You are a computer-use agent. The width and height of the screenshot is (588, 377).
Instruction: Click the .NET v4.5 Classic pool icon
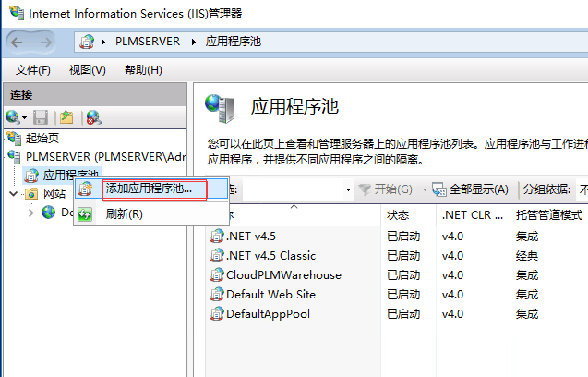tap(217, 256)
